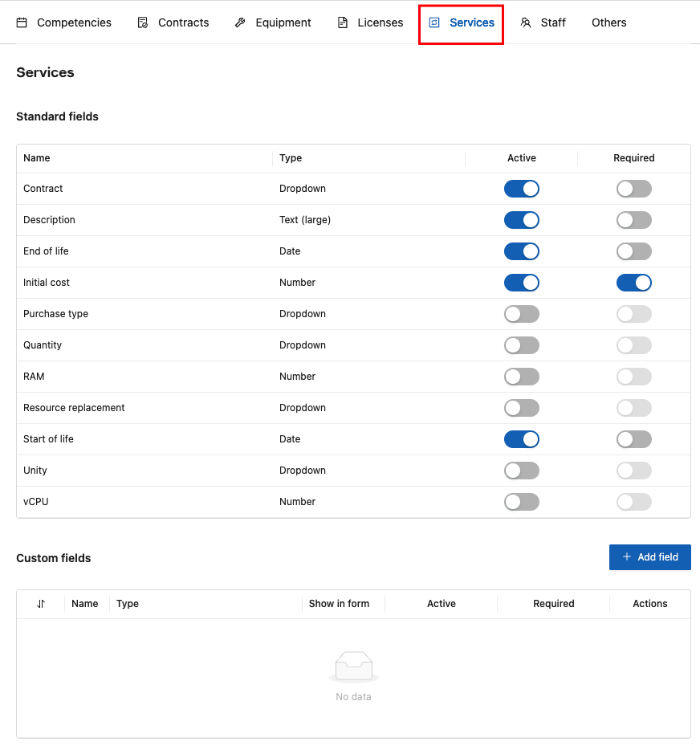Click the wrench icon for Equipment
700x754 pixels.
click(240, 22)
